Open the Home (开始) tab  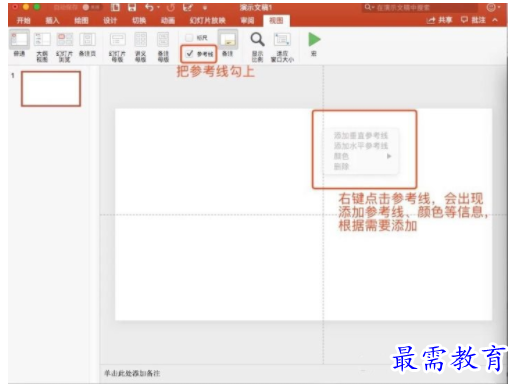(x=23, y=21)
